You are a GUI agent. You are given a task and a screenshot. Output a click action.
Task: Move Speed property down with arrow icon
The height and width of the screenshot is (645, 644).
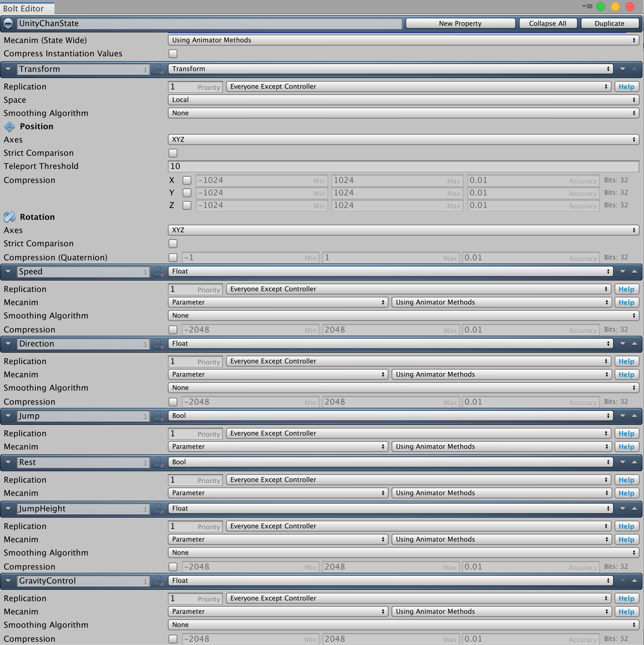623,271
